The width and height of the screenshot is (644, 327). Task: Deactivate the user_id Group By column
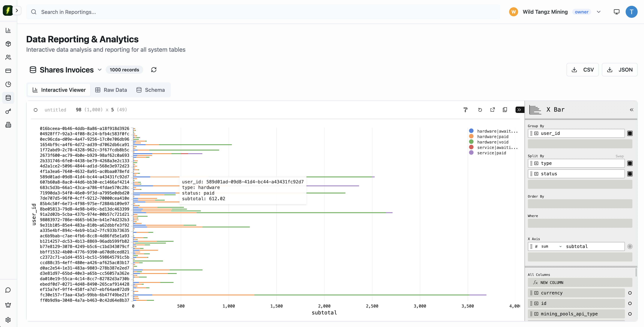[x=630, y=134]
